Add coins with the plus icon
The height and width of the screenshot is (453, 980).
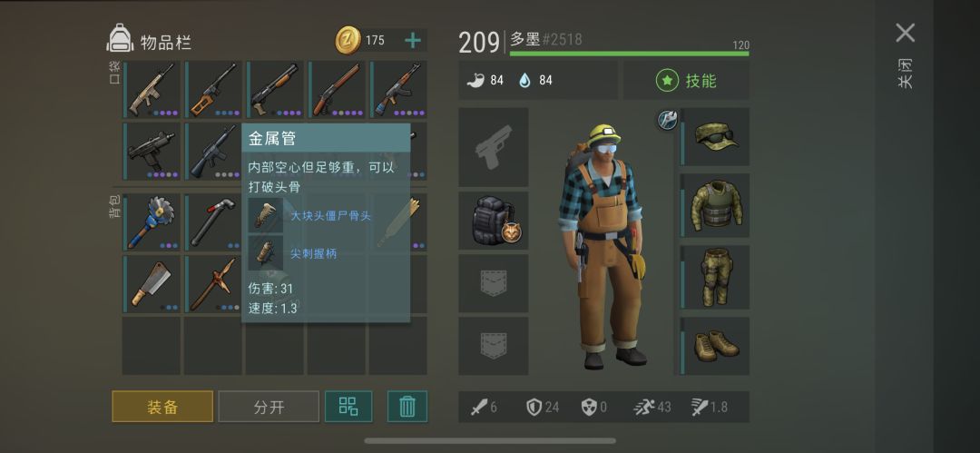pos(413,41)
